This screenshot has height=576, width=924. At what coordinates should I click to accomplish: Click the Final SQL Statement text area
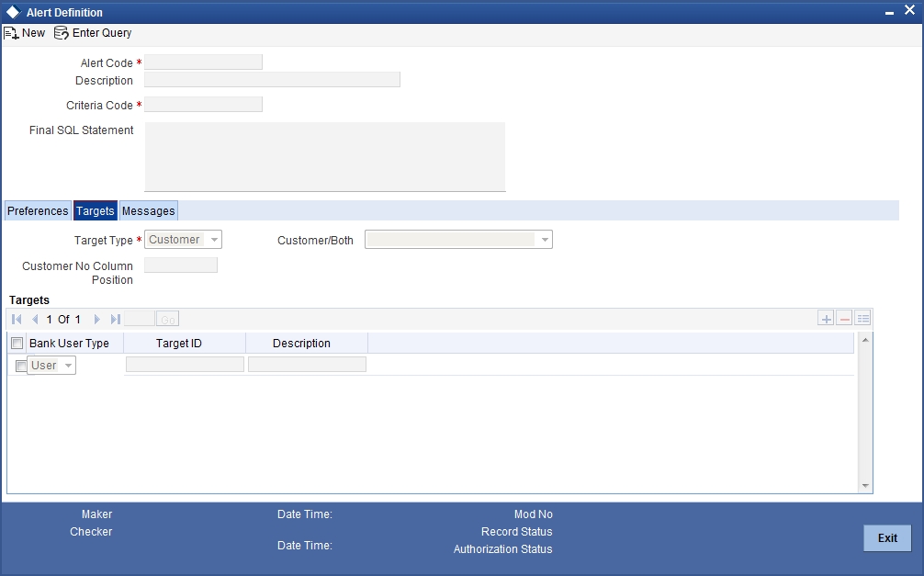(x=325, y=157)
